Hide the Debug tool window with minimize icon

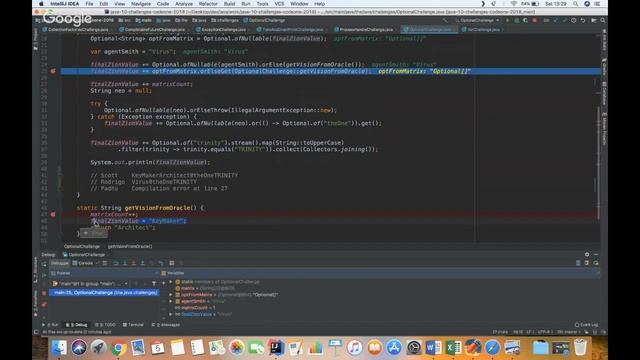point(596,254)
